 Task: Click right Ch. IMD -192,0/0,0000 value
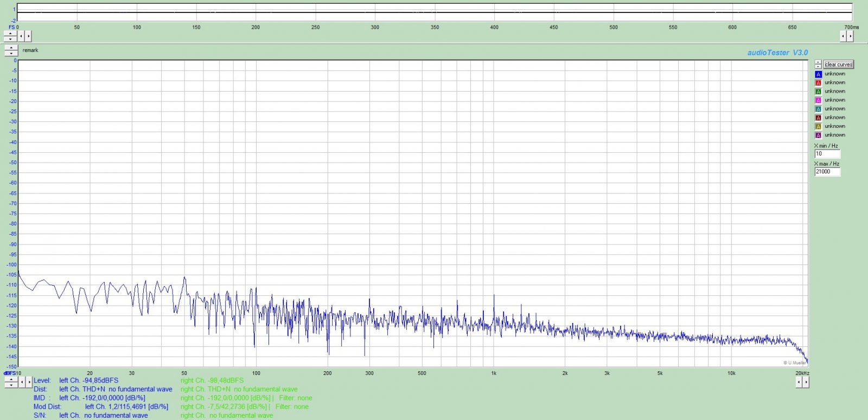coord(227,398)
